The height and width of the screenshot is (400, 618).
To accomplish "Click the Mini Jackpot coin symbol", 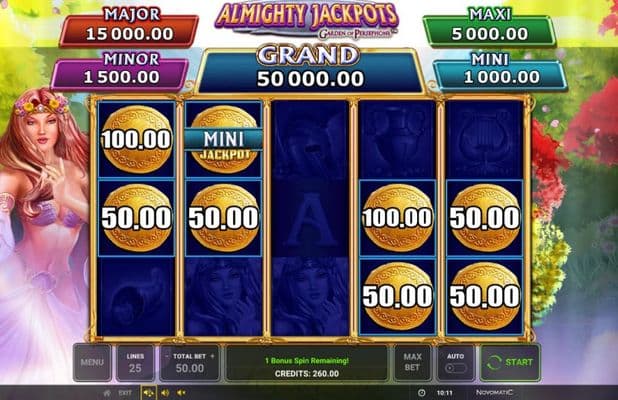I will (223, 139).
